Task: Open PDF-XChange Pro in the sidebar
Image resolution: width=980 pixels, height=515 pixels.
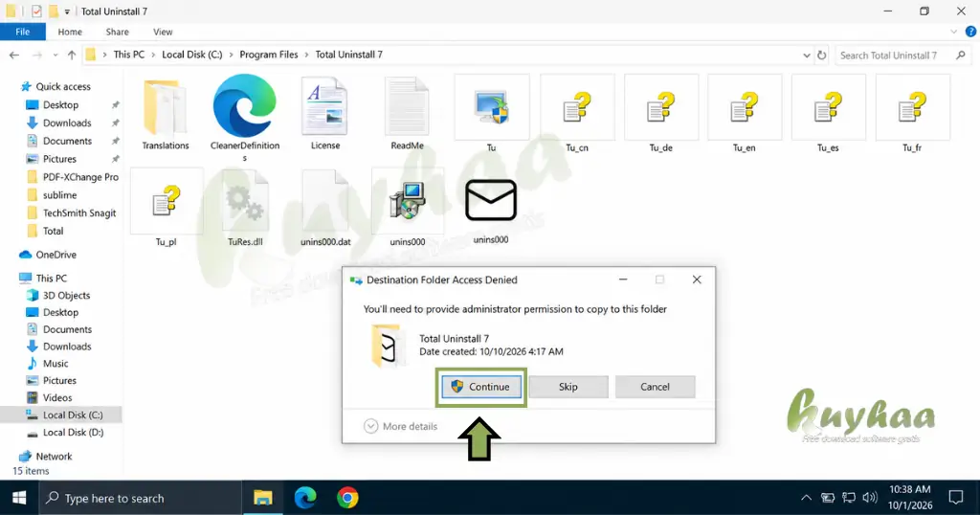Action: tap(80, 177)
